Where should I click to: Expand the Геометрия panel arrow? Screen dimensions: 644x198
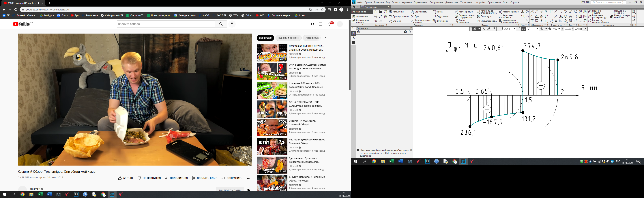[450, 25]
